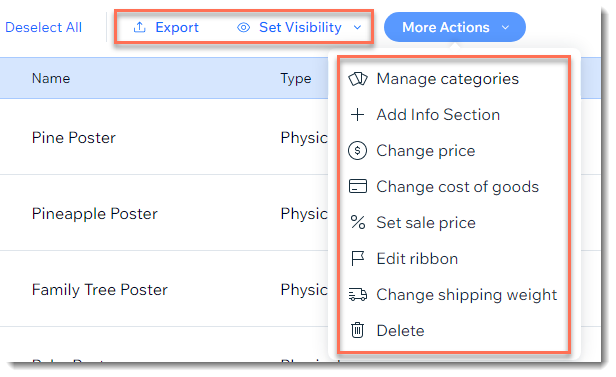
Task: Click the Manage categories cards icon
Action: (x=358, y=79)
